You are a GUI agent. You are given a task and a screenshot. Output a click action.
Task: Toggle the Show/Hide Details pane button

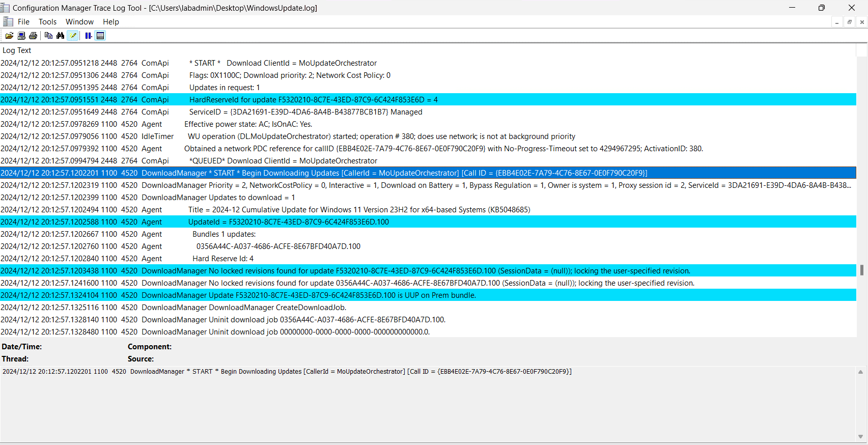(x=100, y=36)
